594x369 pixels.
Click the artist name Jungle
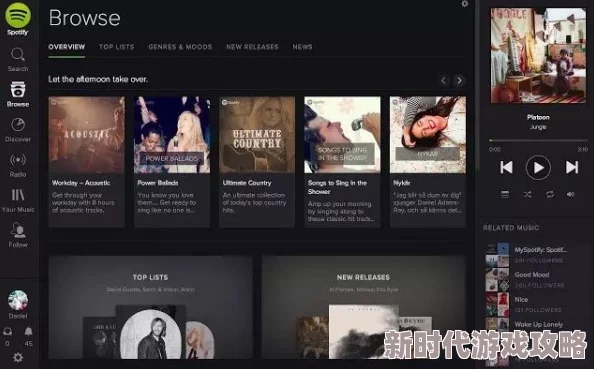pos(538,127)
